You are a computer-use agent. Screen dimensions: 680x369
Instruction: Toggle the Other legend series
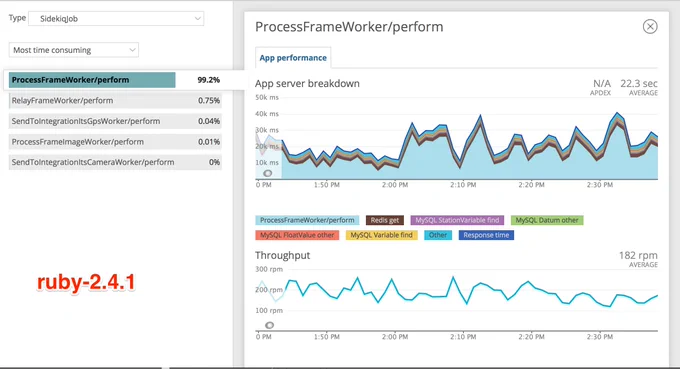click(x=438, y=235)
